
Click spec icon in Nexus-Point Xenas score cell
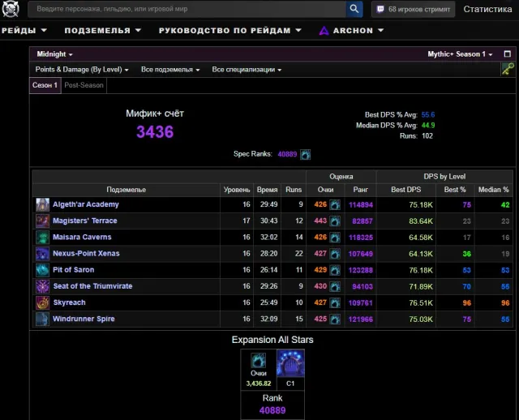(x=335, y=254)
